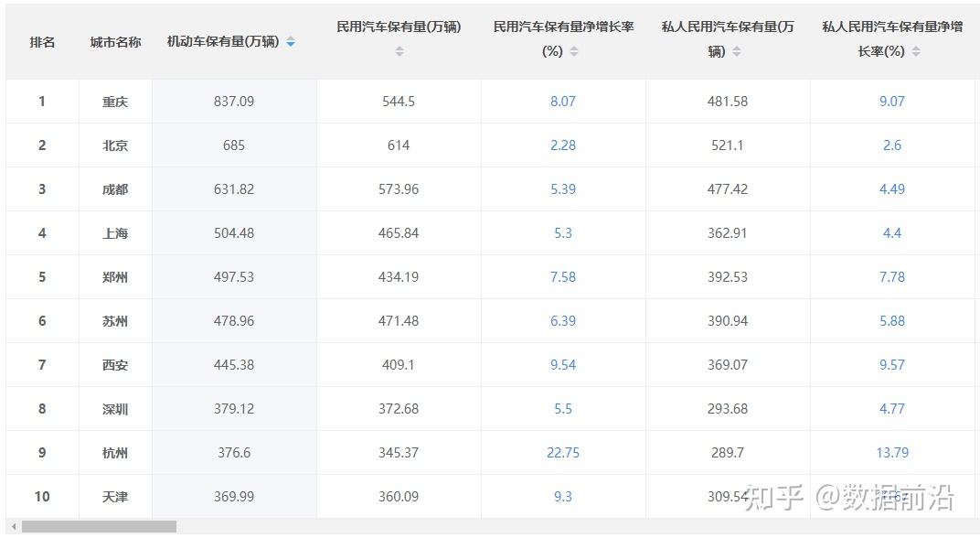Viewport: 980px width, 538px height.
Task: Click the 9.54 link in 西安 row
Action: pyautogui.click(x=563, y=365)
